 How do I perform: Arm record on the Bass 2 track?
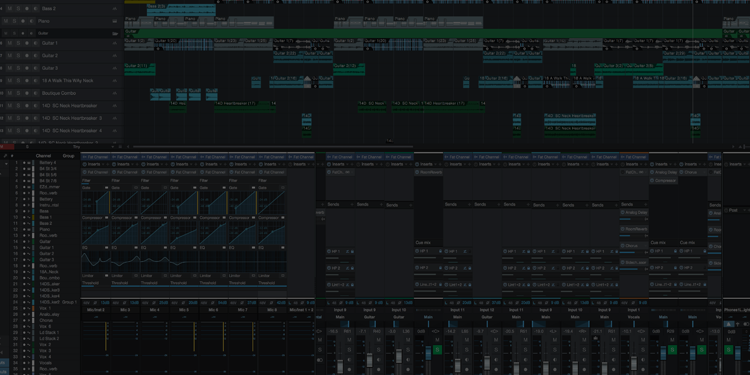click(x=26, y=9)
